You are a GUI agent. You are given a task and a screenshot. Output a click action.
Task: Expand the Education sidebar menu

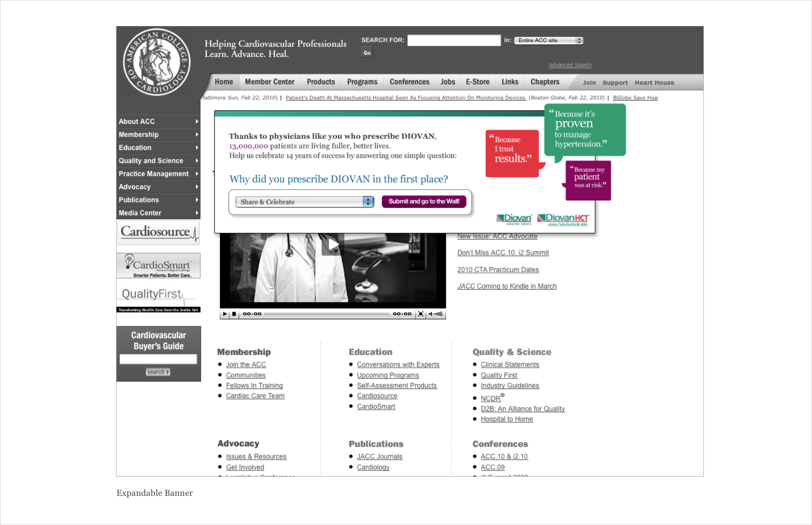(158, 147)
